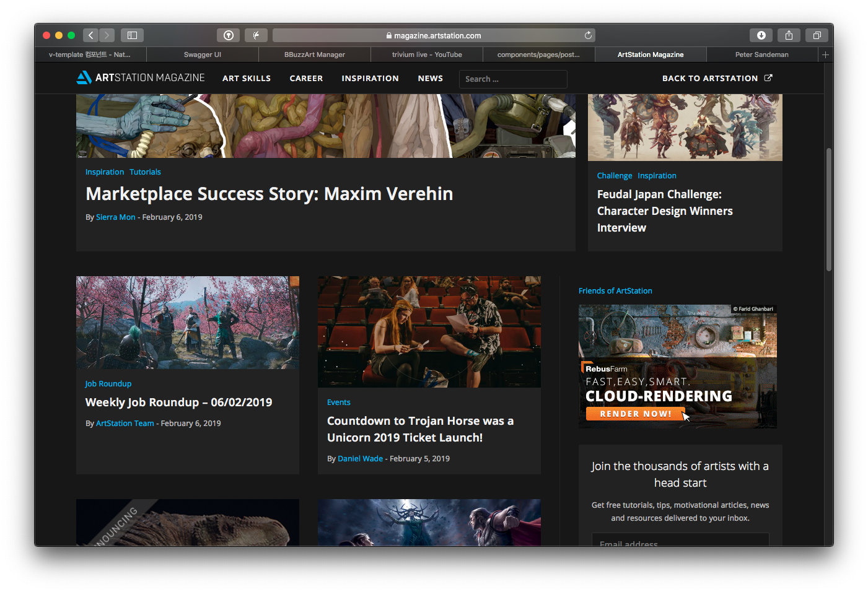
Task: Switch to the Swagger UI tab
Action: 203,54
